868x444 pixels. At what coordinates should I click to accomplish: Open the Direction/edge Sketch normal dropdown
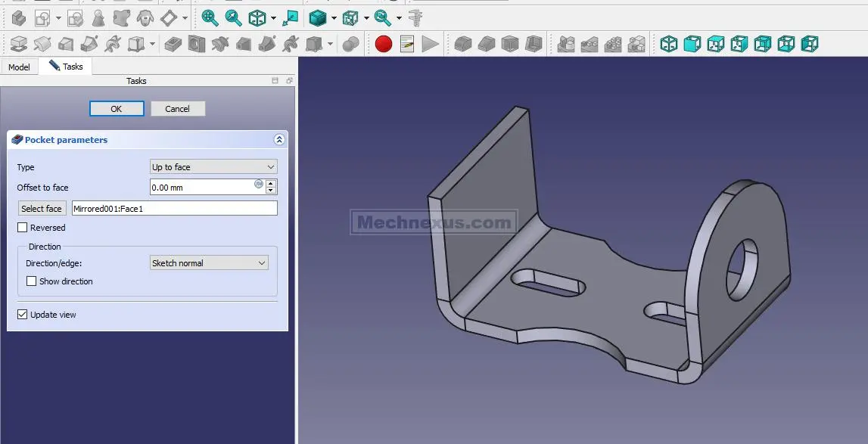coord(209,263)
